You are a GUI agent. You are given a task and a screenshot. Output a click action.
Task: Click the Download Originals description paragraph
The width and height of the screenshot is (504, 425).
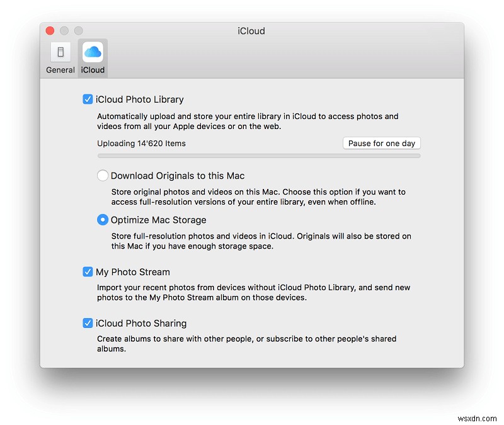(x=252, y=196)
